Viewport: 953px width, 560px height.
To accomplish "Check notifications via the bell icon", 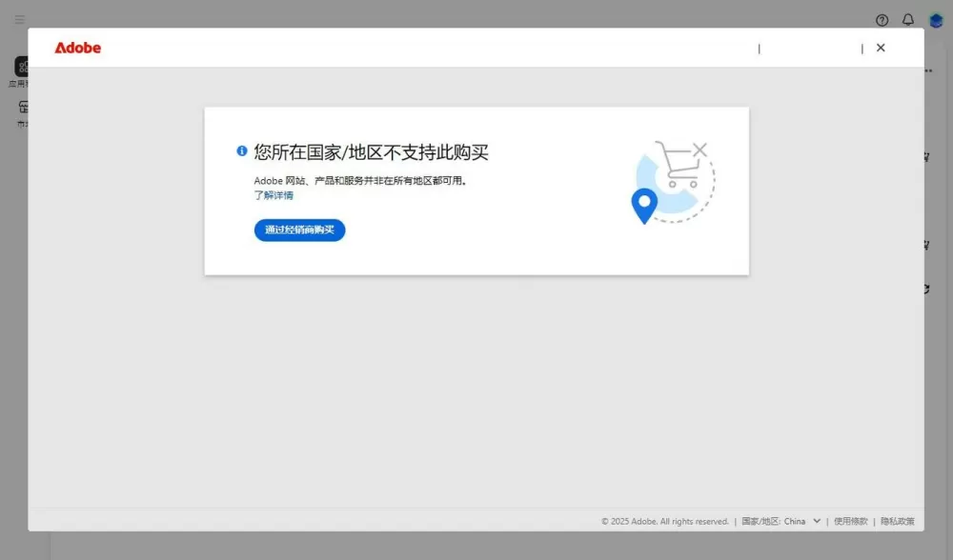I will (x=906, y=19).
